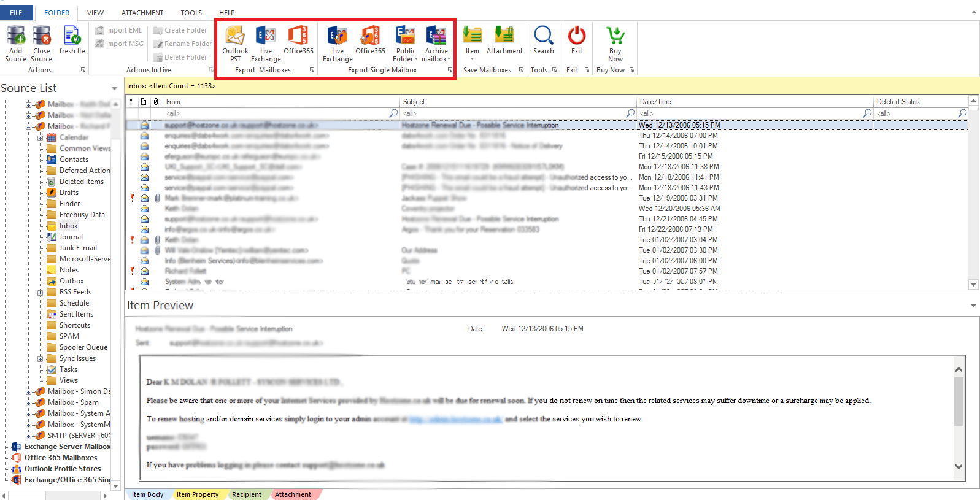The width and height of the screenshot is (980, 500).
Task: Open Live Exchange under Export Mailboxes
Action: [266, 36]
